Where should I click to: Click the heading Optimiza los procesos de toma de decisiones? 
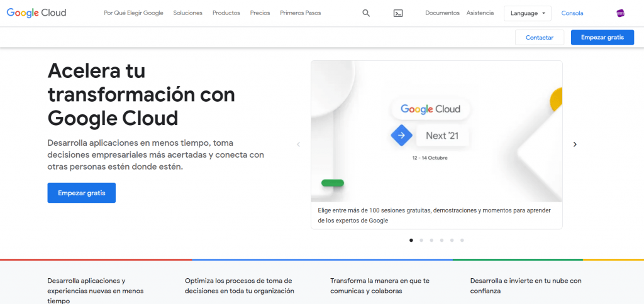pos(240,286)
